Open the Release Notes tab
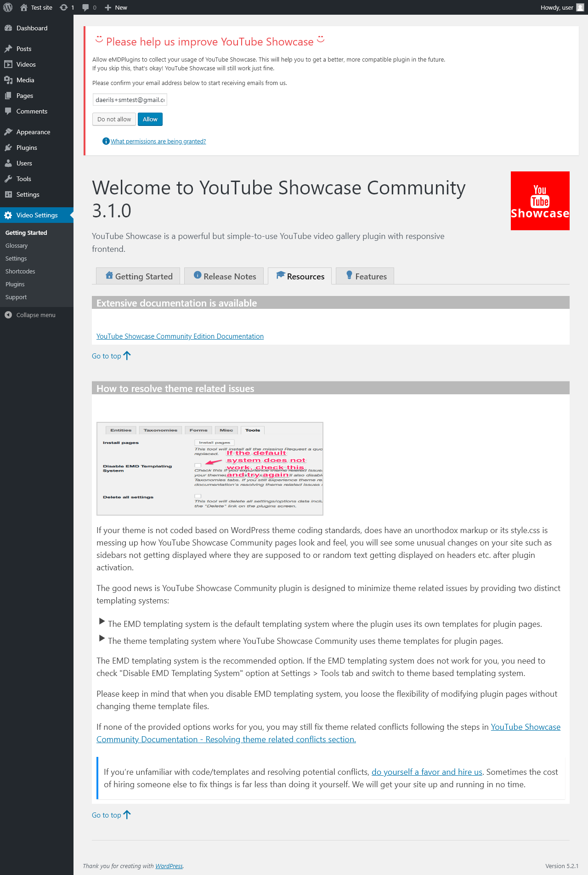 click(x=224, y=276)
